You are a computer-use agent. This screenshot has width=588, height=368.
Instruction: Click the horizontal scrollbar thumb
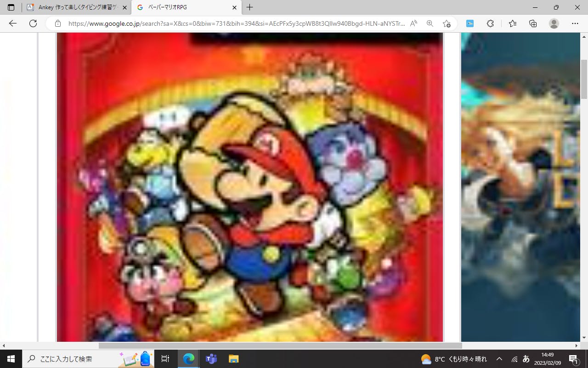coord(280,345)
